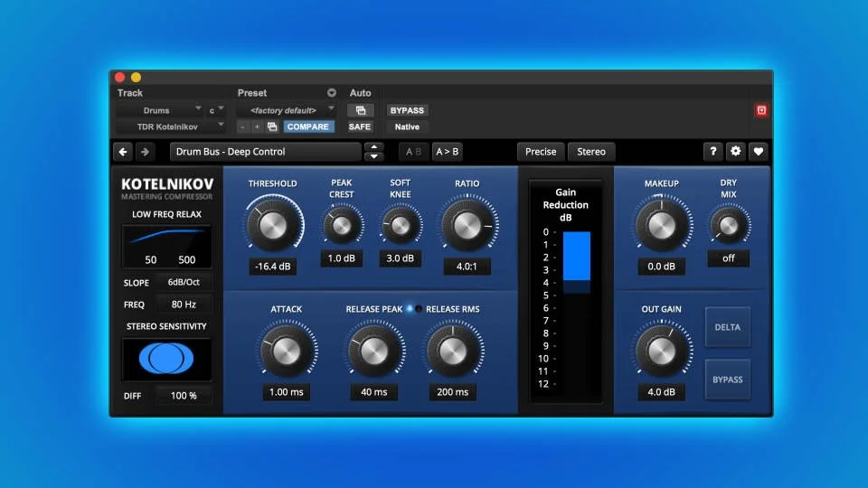The image size is (868, 488).
Task: Click the Ratio knob
Action: (467, 225)
